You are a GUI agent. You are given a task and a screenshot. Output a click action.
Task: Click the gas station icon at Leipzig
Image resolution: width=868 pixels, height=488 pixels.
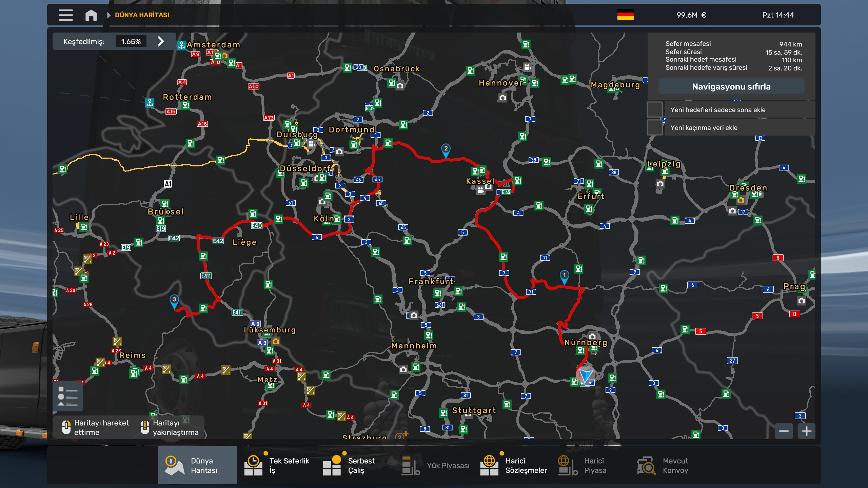click(x=665, y=171)
